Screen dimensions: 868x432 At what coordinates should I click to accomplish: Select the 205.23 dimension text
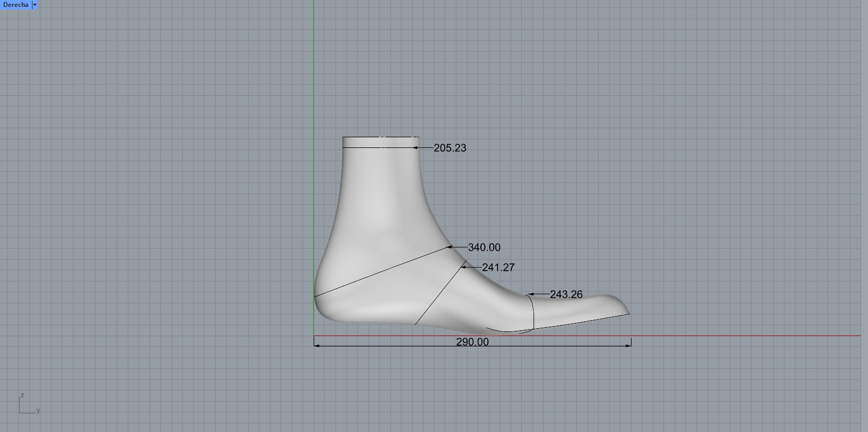click(x=449, y=148)
